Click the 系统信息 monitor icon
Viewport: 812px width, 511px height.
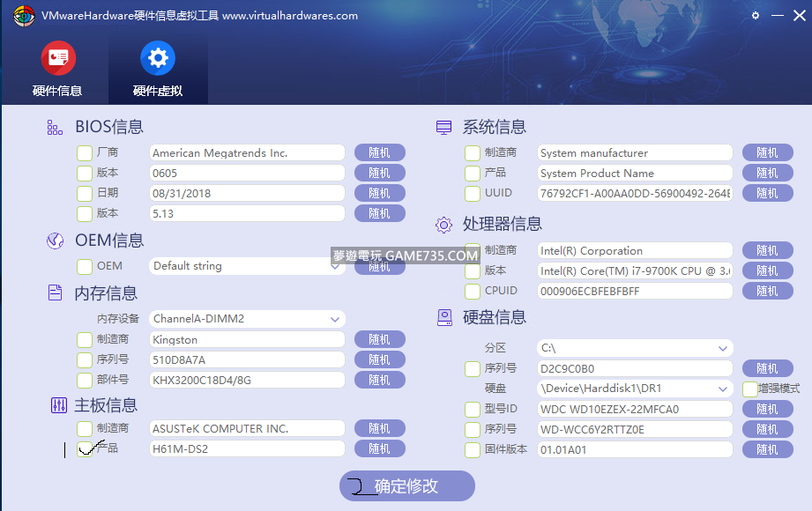coord(443,128)
